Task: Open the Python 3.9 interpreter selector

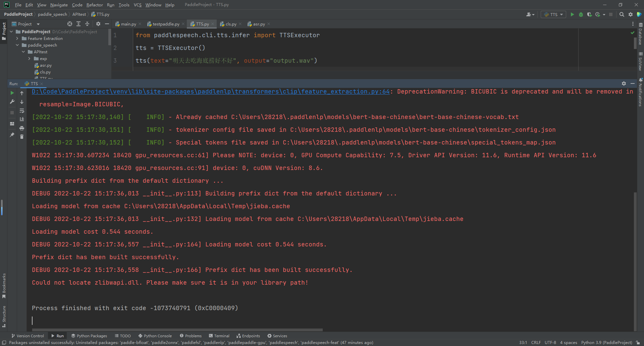Action: 606,342
